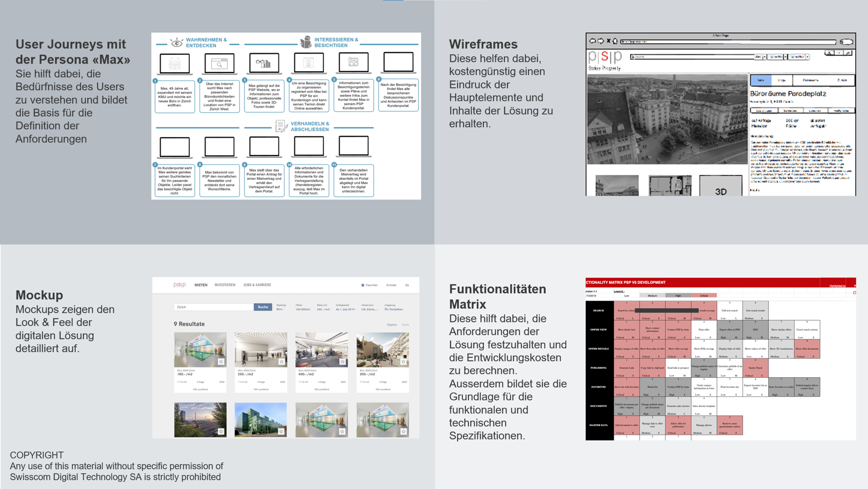Click the step 3 card about the PSP Website
This screenshot has width=868, height=489.
point(264,96)
